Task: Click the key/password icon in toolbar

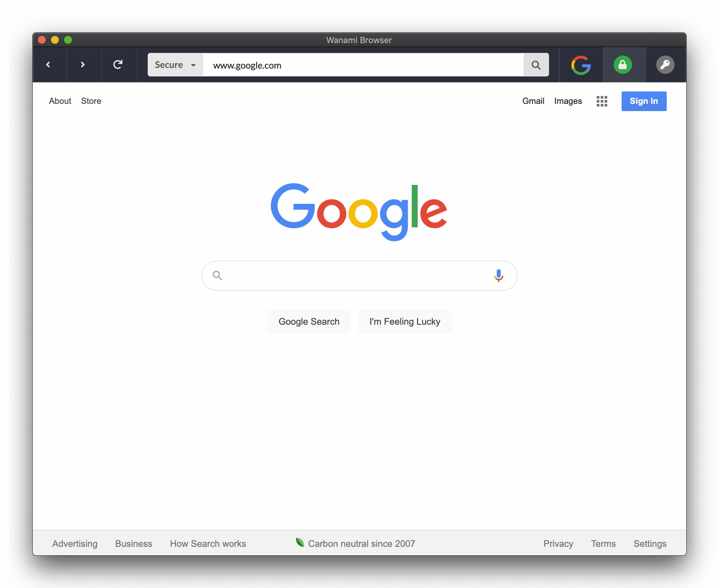Action: (x=665, y=64)
